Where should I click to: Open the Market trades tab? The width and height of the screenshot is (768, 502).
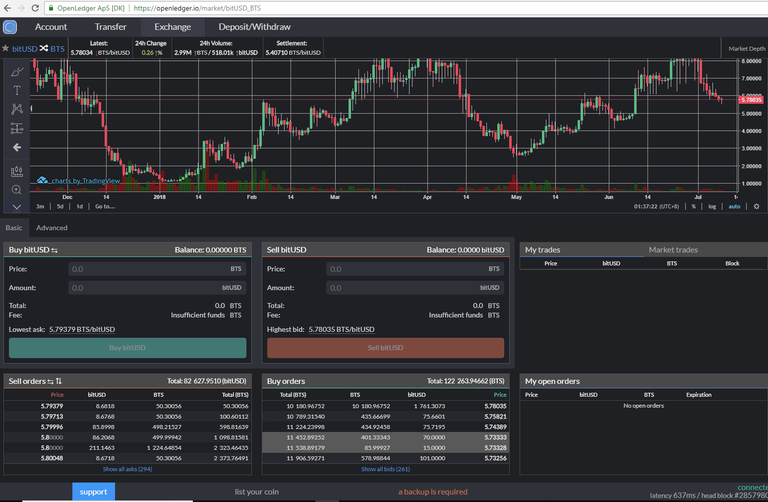(x=673, y=250)
